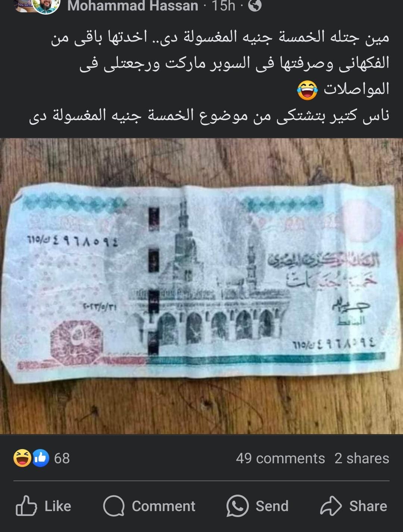Screen dimensions: 403x532
Task: Tap the blue like reaction badge
Action: 41,458
